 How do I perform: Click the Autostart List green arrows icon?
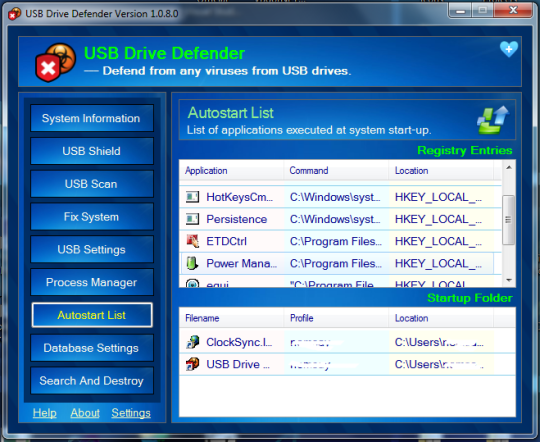pyautogui.click(x=493, y=120)
